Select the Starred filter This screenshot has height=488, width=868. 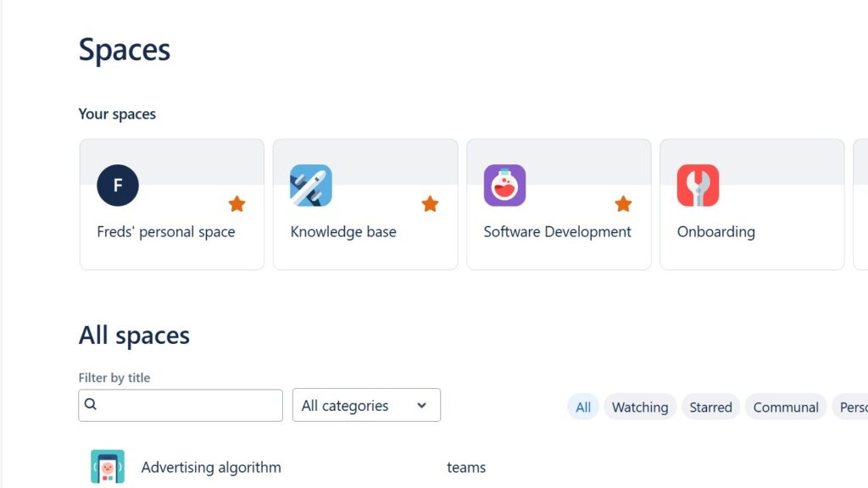pos(710,407)
